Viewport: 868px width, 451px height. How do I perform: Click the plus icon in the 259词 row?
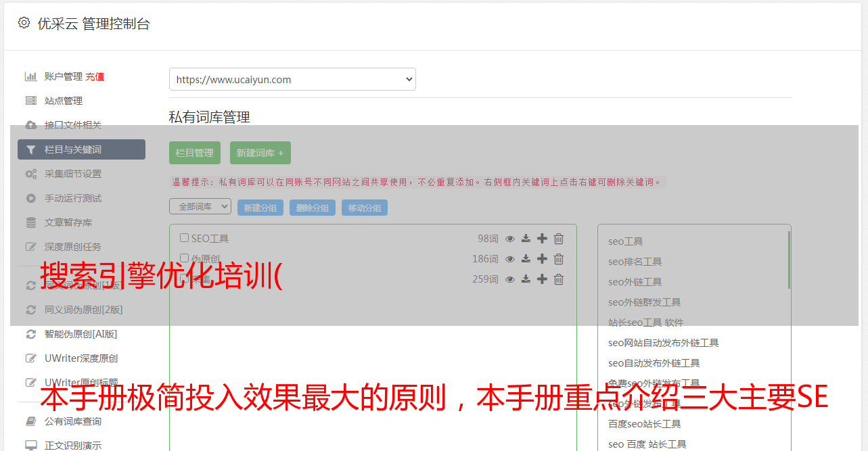542,279
